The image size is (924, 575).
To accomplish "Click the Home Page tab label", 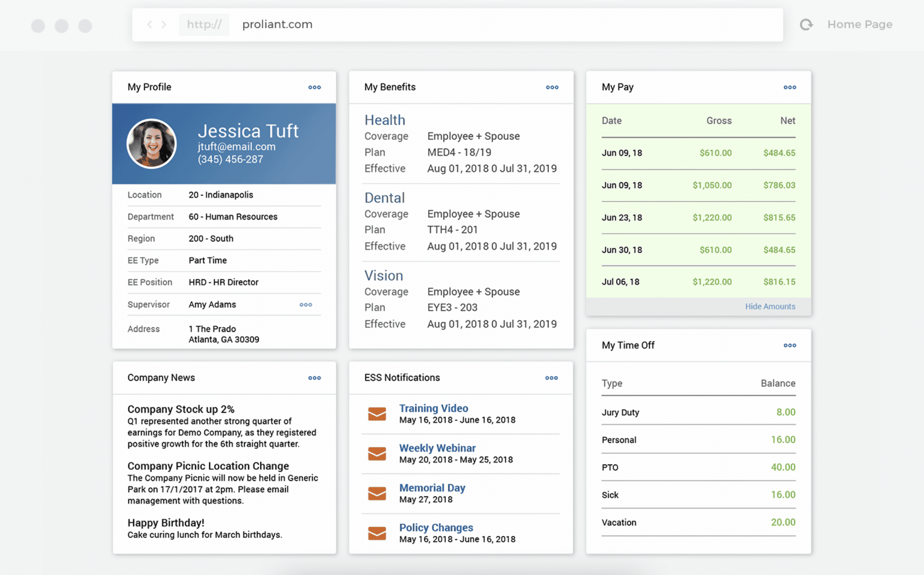I will pyautogui.click(x=859, y=25).
